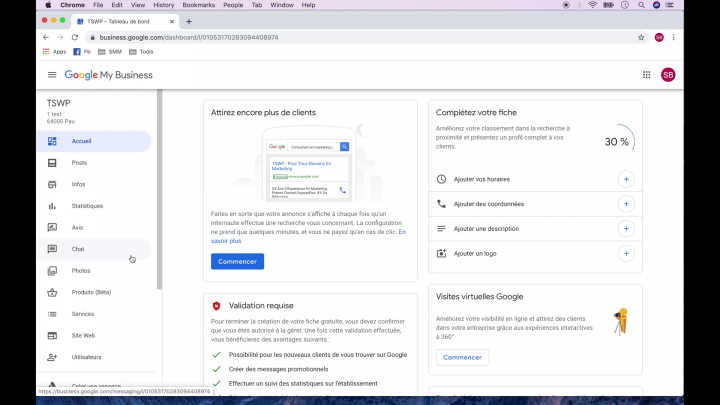This screenshot has height=405, width=720.
Task: Open the hamburger main menu
Action: pos(52,75)
